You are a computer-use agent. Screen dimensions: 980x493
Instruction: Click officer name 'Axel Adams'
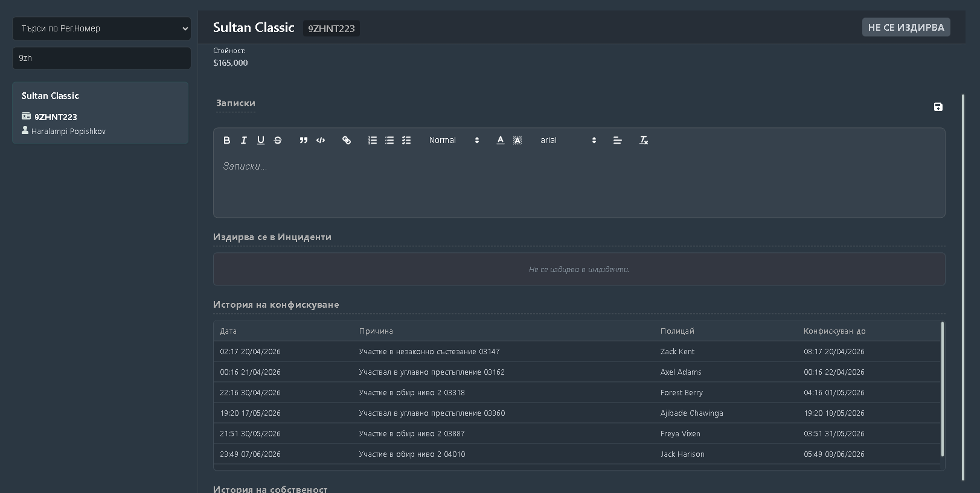click(681, 372)
